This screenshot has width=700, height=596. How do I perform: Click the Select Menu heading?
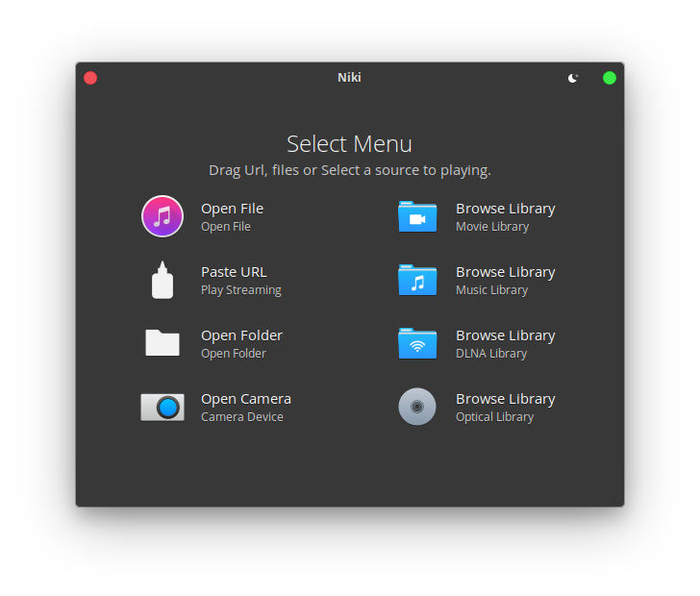click(349, 144)
